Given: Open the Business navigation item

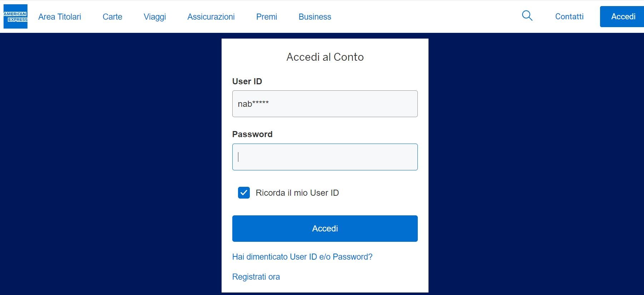Looking at the screenshot, I should click(x=315, y=17).
